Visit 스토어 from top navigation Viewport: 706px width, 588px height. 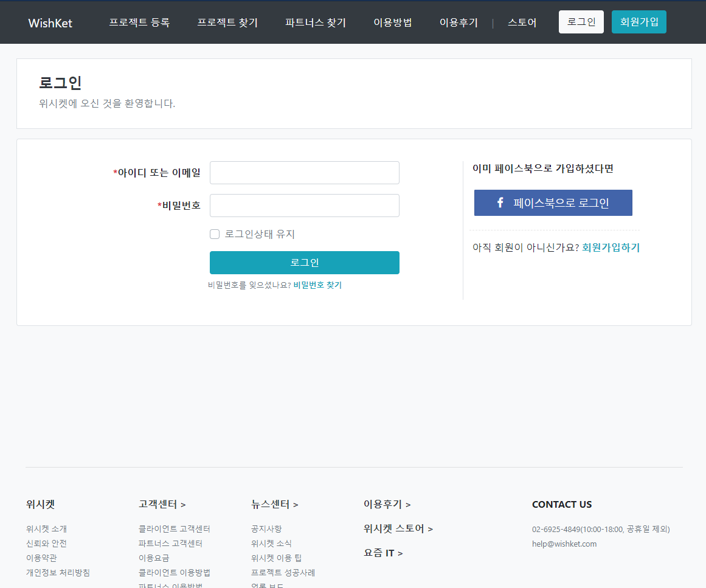[x=522, y=22]
